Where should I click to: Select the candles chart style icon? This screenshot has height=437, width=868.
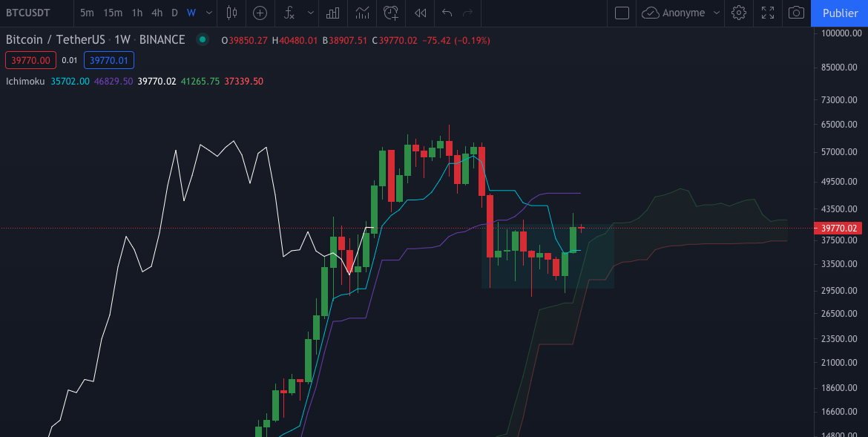click(231, 13)
